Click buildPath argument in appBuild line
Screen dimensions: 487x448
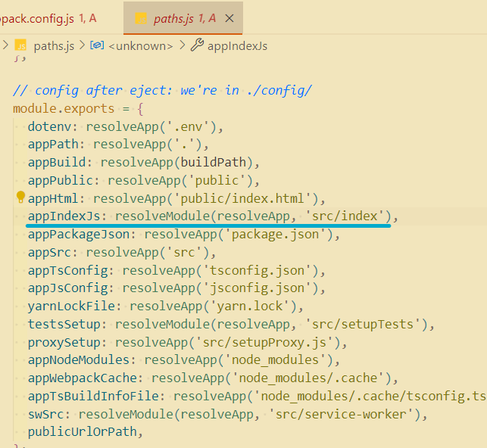(x=213, y=162)
